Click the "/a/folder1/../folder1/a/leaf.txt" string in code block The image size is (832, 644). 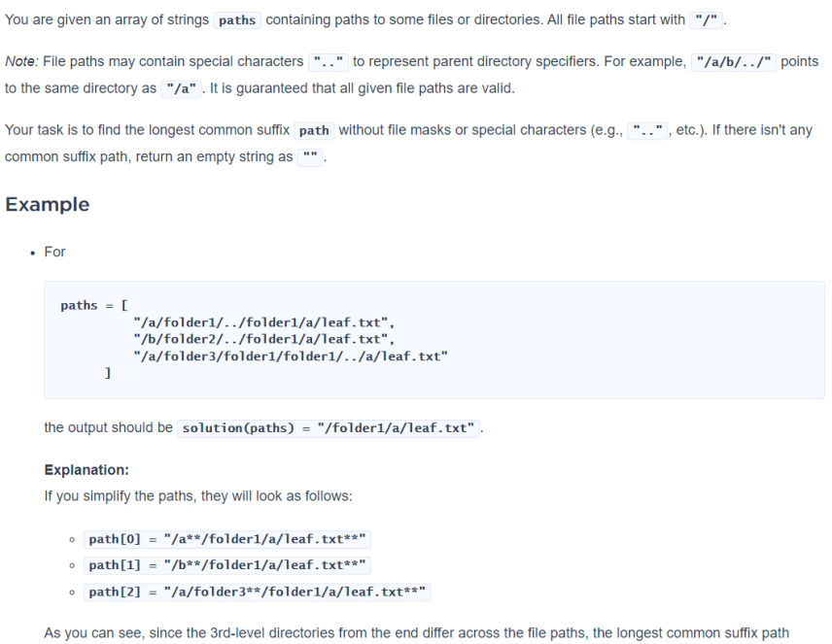(x=264, y=322)
